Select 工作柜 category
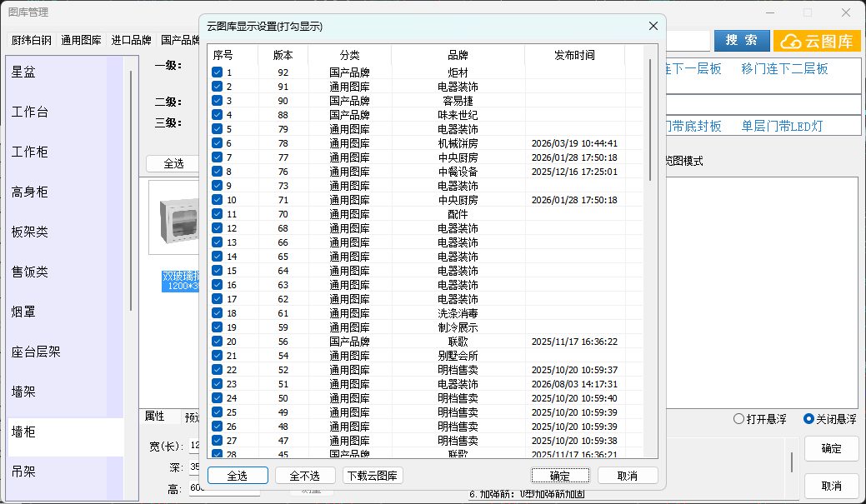 (66, 152)
